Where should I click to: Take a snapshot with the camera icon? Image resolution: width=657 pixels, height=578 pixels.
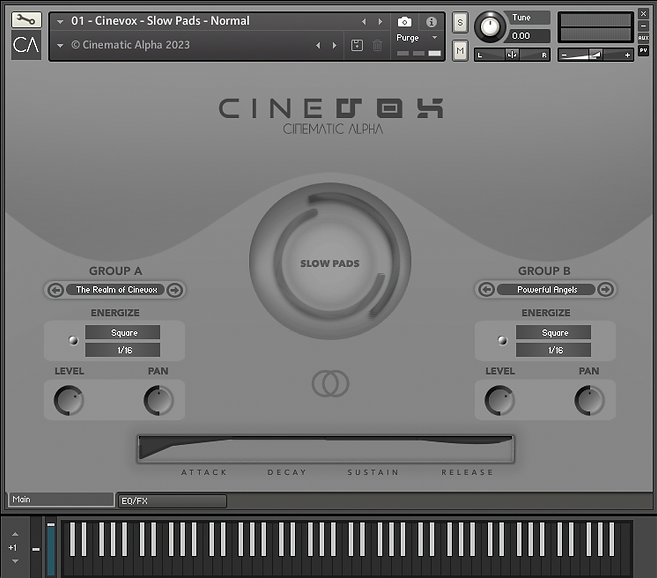(x=404, y=21)
